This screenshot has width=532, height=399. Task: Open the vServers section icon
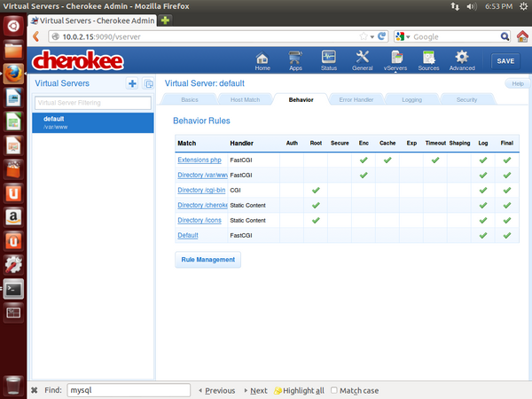coord(395,60)
